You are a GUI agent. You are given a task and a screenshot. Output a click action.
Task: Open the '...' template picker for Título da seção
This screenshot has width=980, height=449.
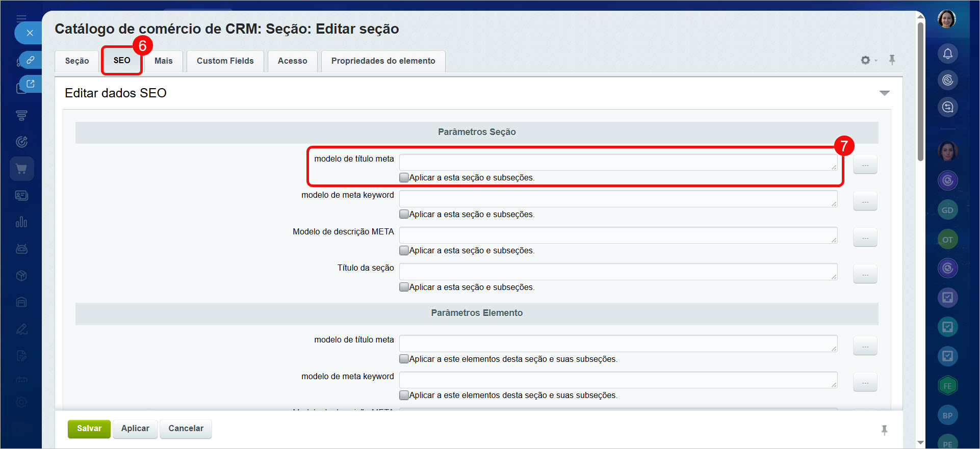tap(865, 274)
